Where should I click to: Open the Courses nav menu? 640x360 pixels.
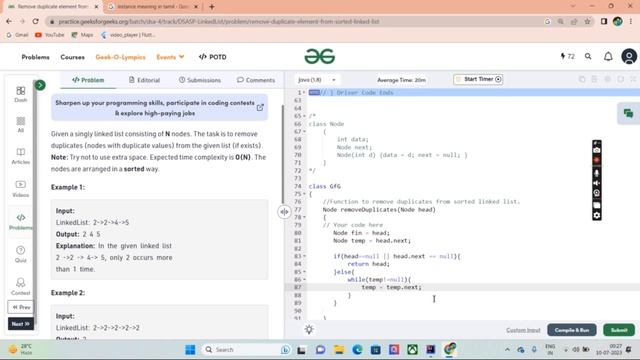click(x=72, y=57)
